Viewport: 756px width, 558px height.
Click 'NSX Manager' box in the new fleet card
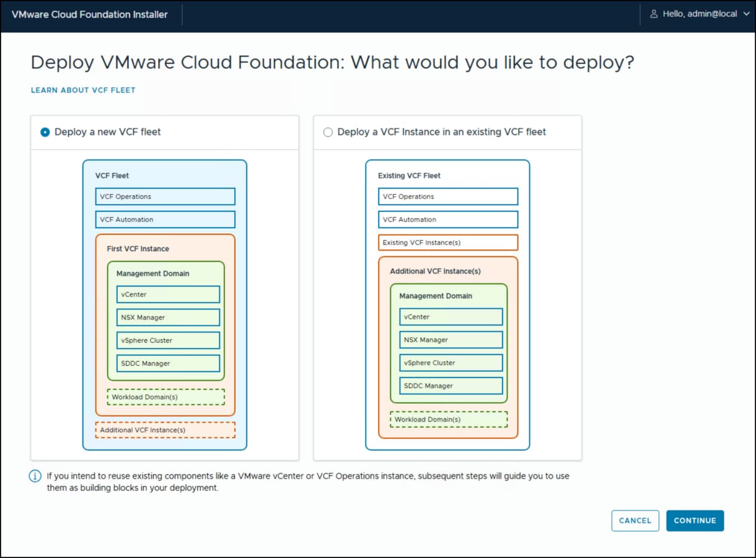click(168, 317)
